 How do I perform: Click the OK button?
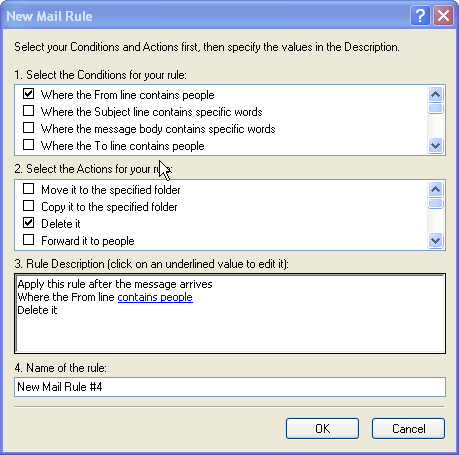[322, 429]
